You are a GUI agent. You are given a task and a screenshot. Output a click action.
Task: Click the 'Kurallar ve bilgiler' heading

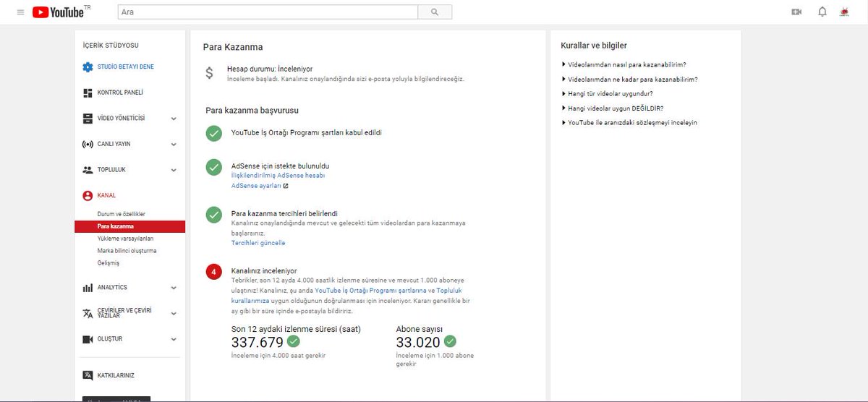[594, 46]
